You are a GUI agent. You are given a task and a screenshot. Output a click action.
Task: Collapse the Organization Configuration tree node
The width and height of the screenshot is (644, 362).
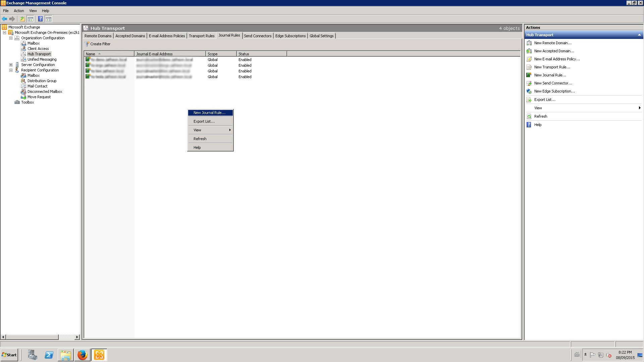11,38
